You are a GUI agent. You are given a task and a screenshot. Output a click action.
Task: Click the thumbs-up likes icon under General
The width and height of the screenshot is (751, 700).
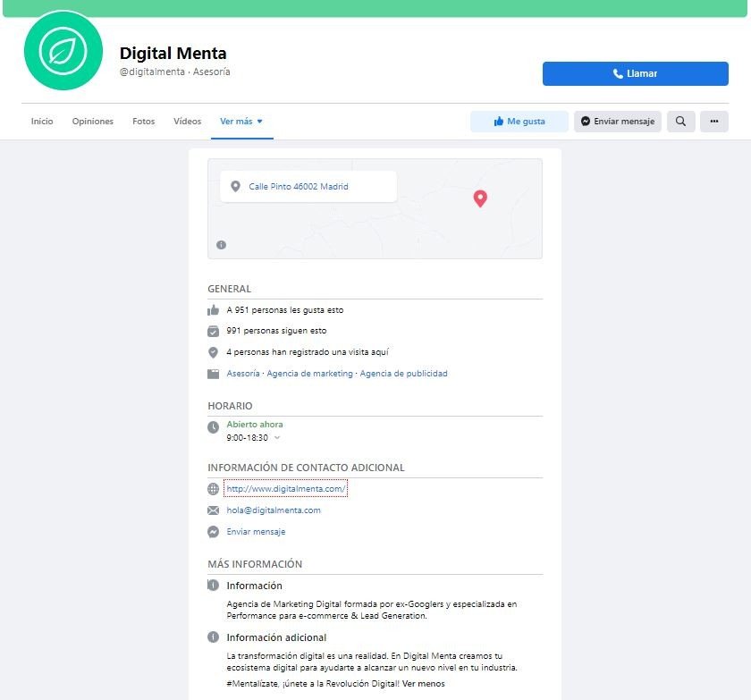click(x=213, y=310)
